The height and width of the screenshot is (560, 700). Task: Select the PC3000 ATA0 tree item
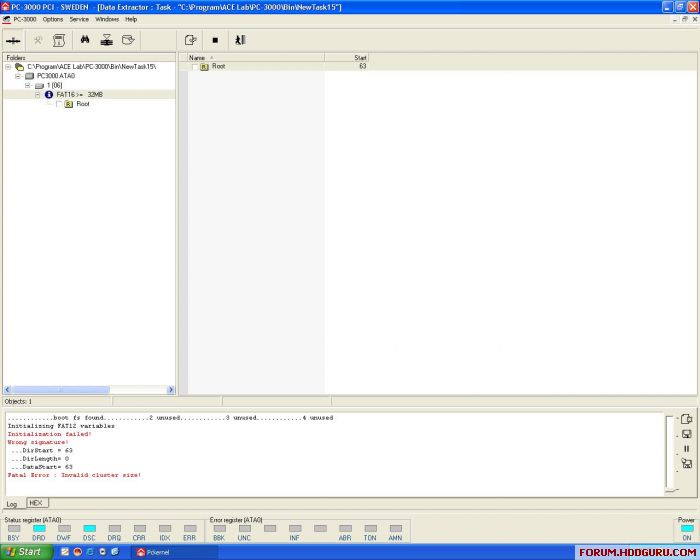(56, 76)
